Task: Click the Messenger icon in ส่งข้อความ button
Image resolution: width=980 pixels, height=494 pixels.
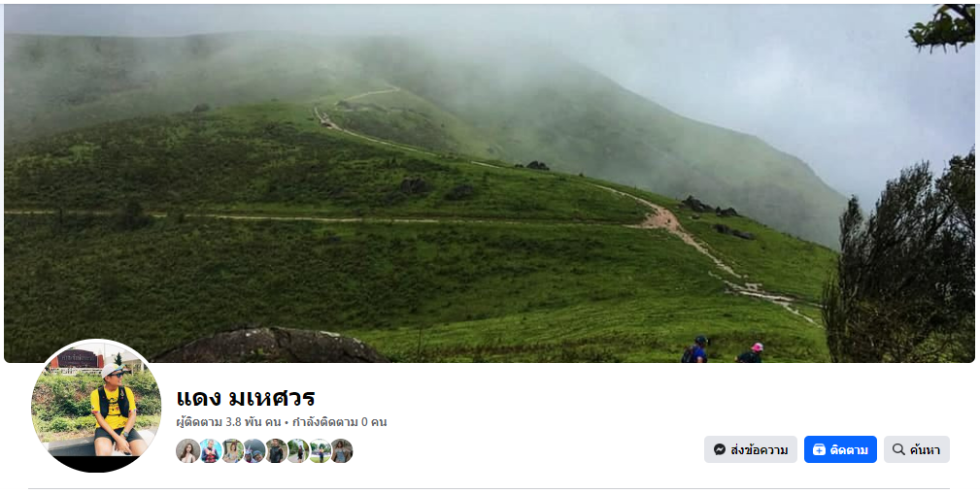Action: coord(720,449)
